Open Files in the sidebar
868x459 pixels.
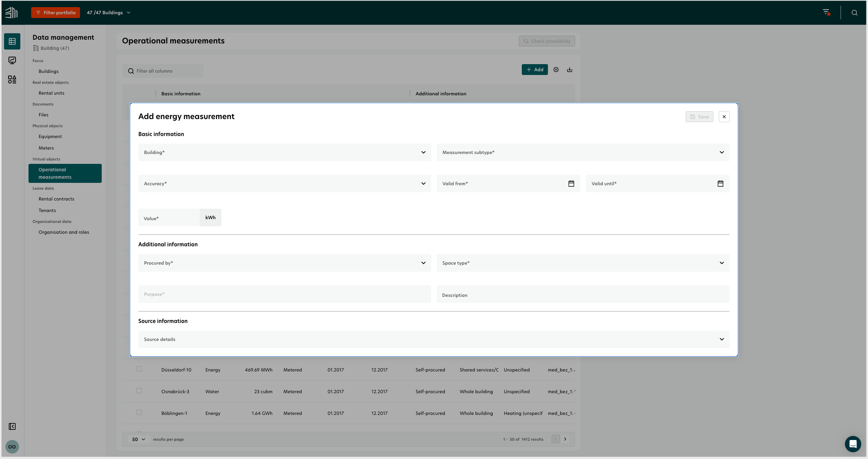point(43,115)
